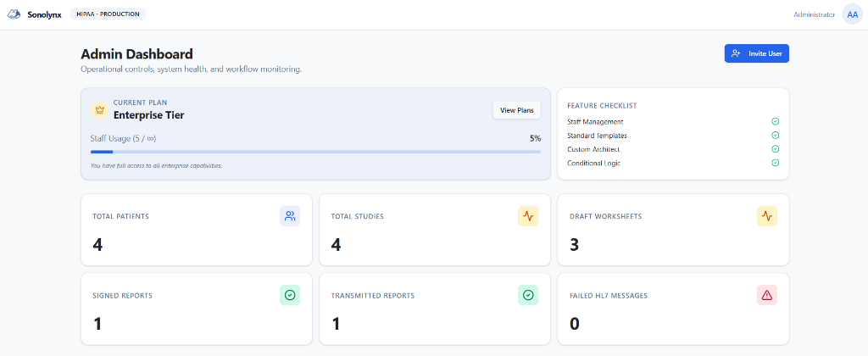
Task: Click the Total Patients people icon
Action: pos(290,216)
